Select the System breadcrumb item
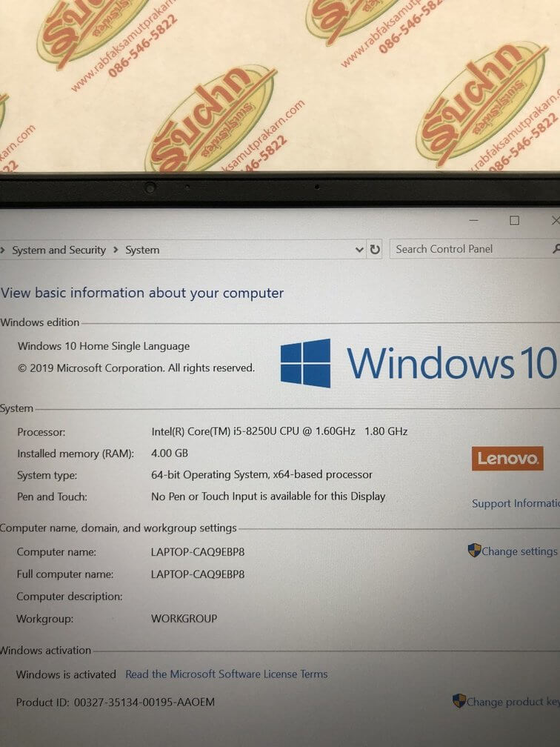 [x=142, y=250]
